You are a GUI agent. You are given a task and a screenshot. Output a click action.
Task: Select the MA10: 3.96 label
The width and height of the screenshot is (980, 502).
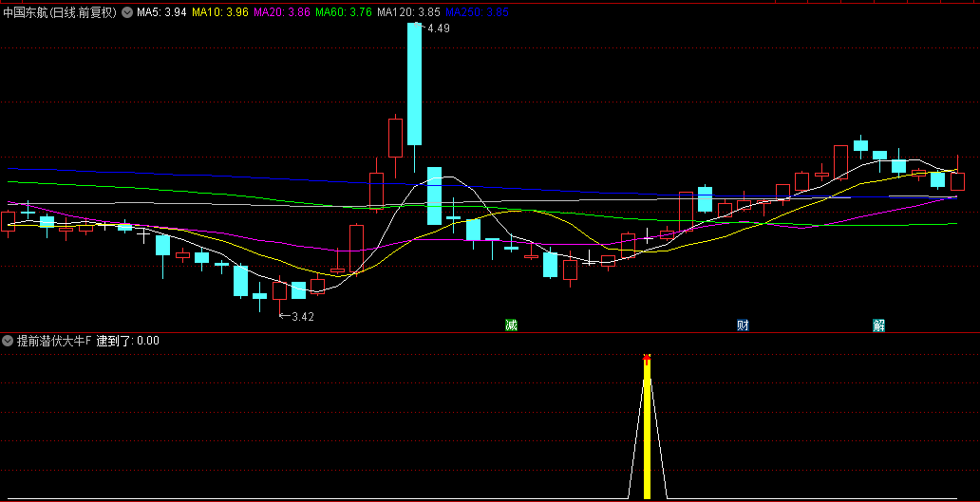[220, 12]
